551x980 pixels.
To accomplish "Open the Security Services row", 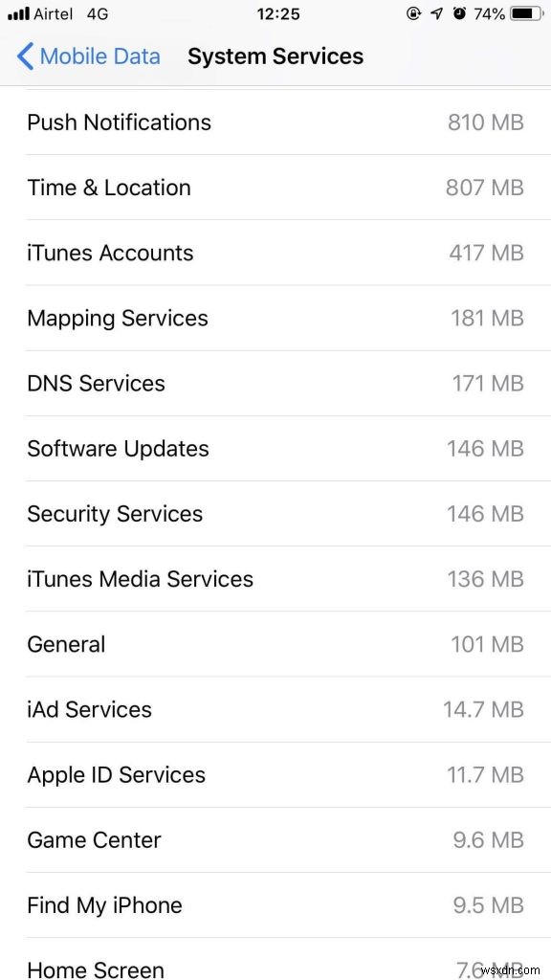I will click(x=275, y=514).
